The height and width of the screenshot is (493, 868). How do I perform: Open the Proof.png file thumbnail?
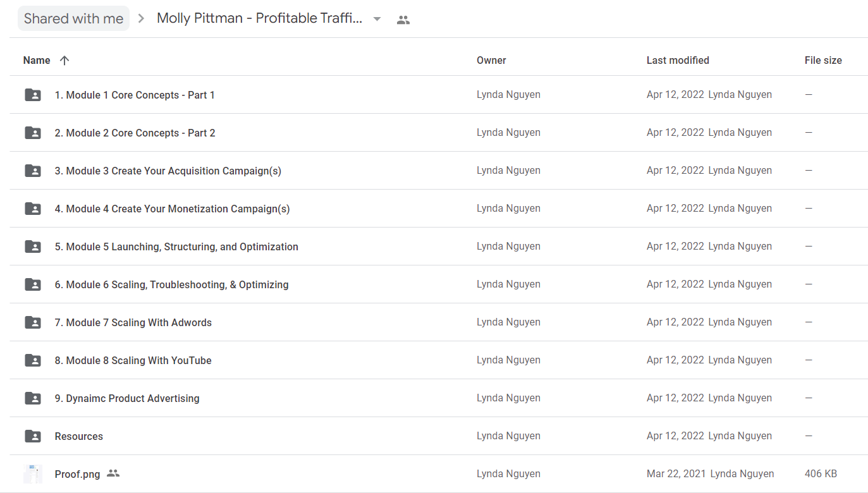[33, 474]
